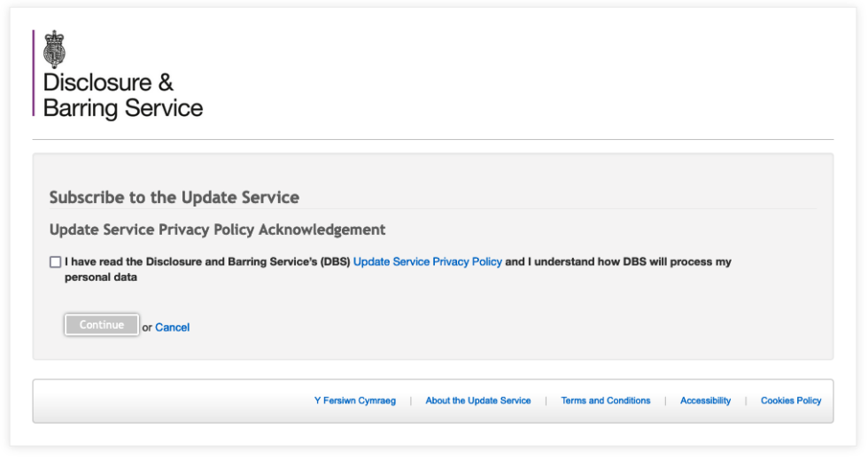Click the Disclosure & Barring Service logo text
The image size is (868, 460).
tap(122, 96)
